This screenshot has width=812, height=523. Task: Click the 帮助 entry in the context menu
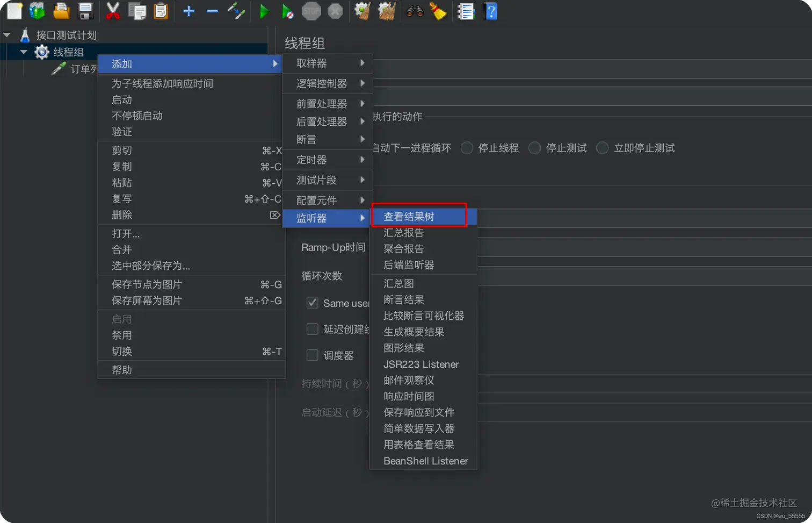(x=122, y=369)
